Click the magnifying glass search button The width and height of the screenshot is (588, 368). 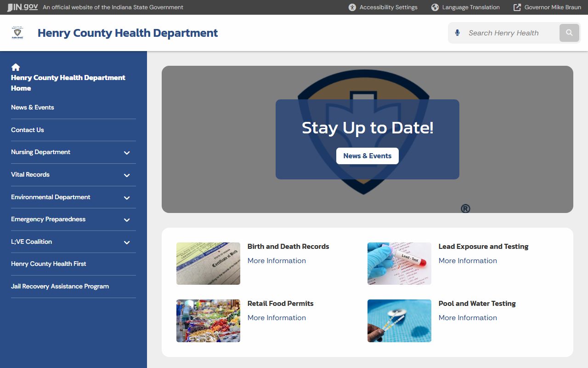point(569,33)
